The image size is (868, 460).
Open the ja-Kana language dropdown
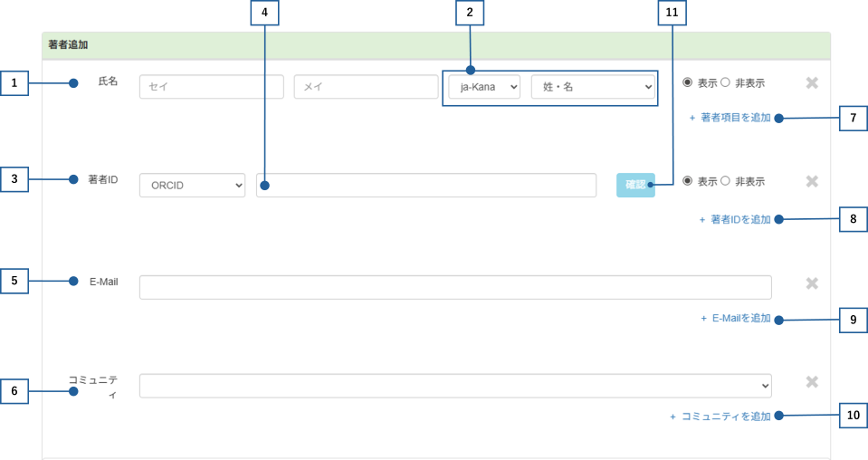click(x=484, y=87)
